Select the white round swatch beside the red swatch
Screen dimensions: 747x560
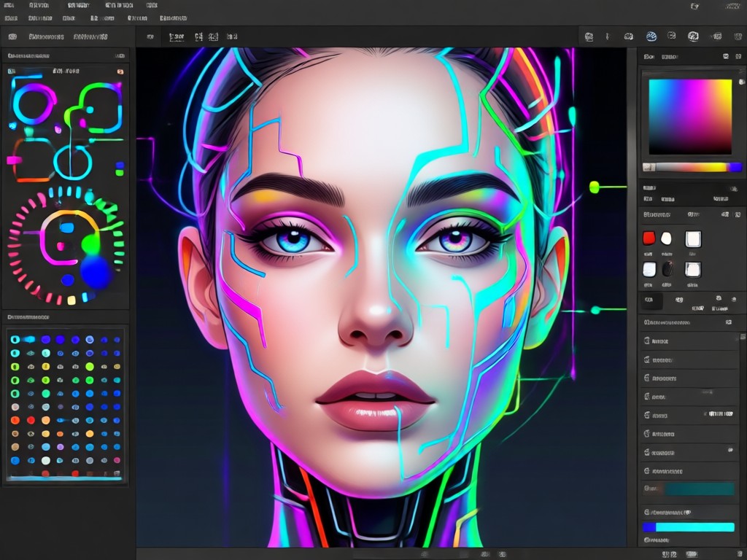(x=667, y=238)
